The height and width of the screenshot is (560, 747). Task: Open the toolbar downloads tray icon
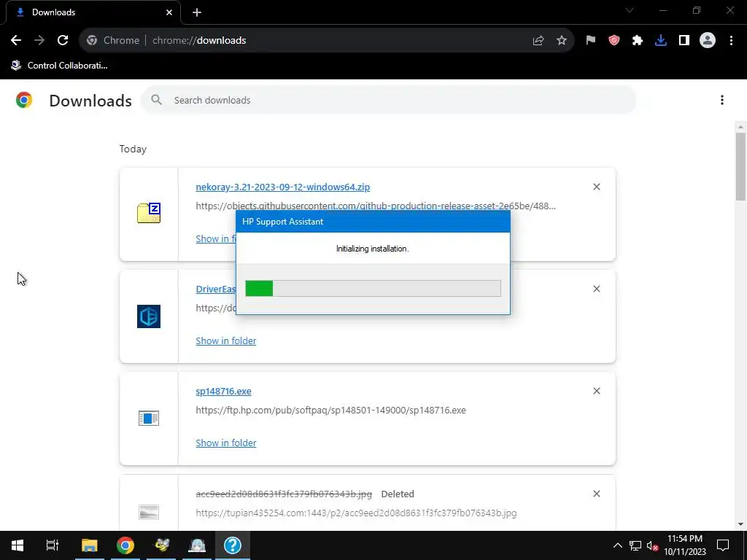[x=661, y=41]
